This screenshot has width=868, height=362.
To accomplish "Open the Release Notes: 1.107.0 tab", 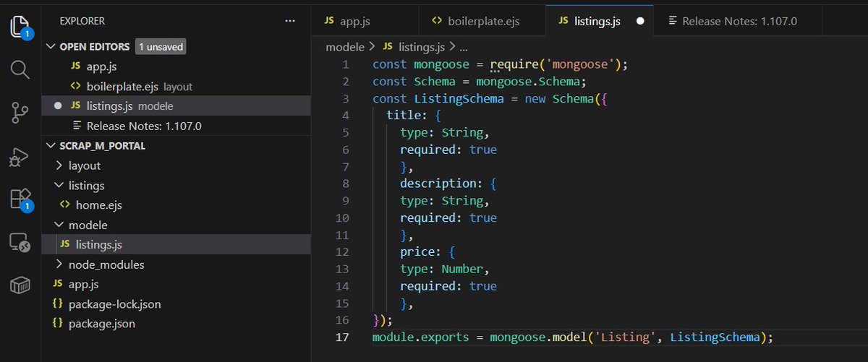I will point(739,21).
